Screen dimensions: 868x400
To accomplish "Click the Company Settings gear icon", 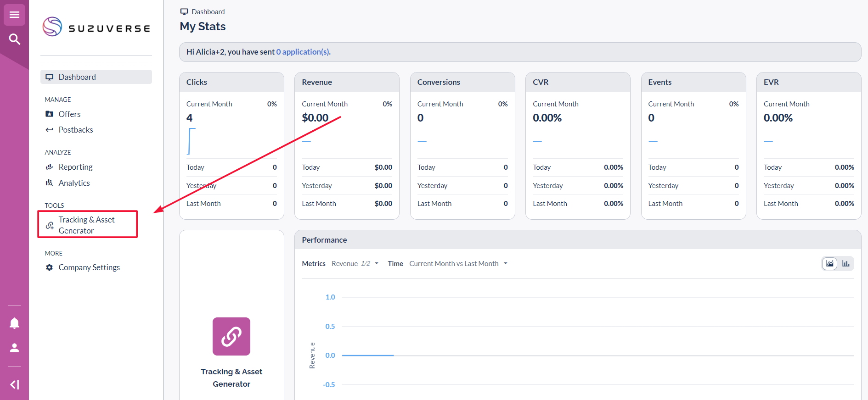I will (49, 267).
